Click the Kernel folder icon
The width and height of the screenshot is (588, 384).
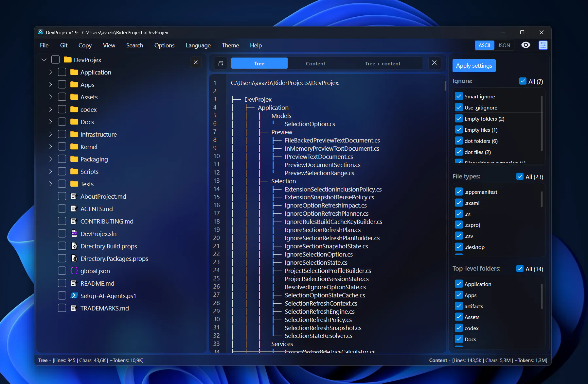point(74,146)
